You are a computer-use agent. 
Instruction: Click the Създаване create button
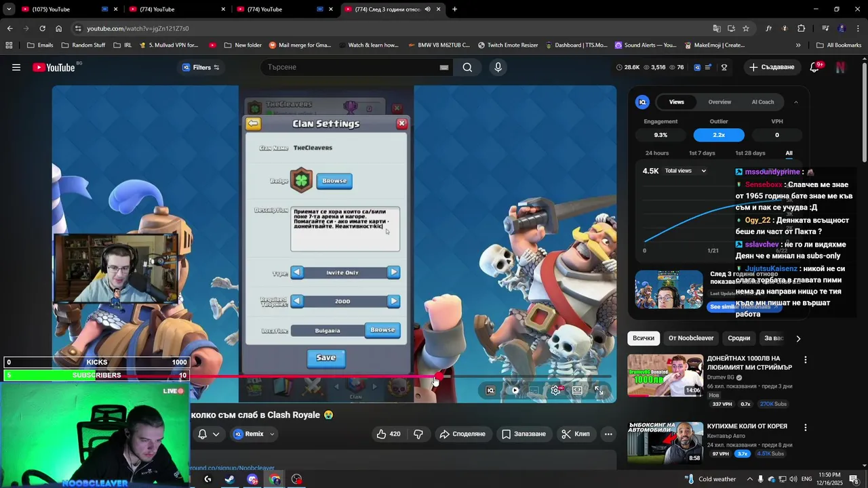point(771,67)
